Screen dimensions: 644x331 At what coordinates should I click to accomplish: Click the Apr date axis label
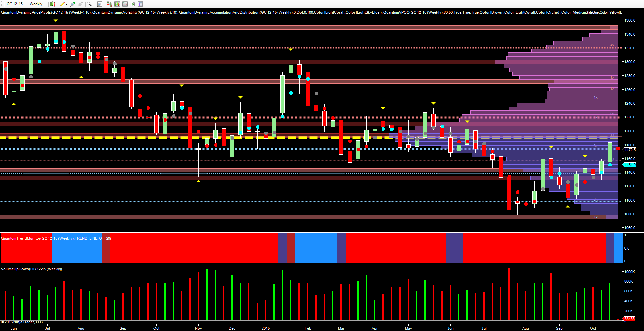click(375, 328)
